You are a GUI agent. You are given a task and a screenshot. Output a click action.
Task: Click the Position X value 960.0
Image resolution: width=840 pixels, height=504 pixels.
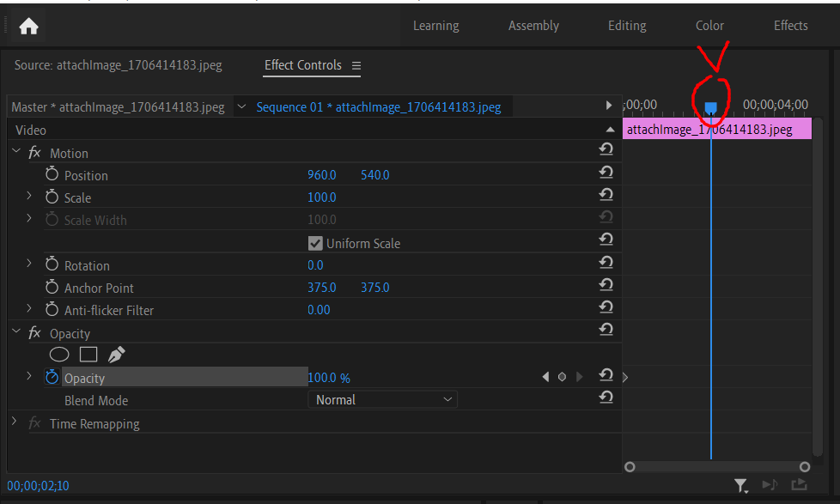click(322, 175)
